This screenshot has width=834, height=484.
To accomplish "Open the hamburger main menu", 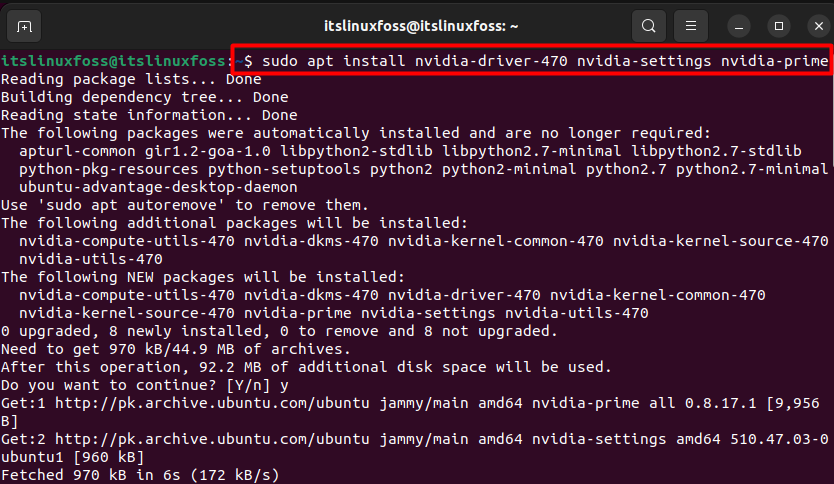I will [x=690, y=26].
